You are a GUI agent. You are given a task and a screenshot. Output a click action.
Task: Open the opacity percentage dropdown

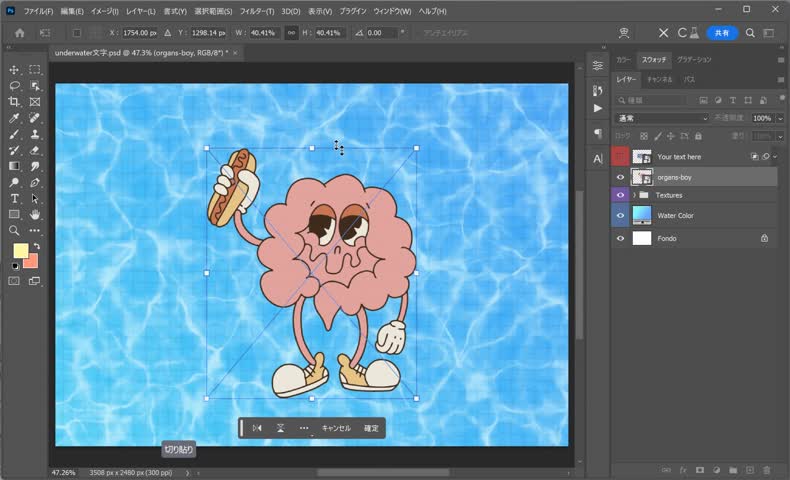780,118
